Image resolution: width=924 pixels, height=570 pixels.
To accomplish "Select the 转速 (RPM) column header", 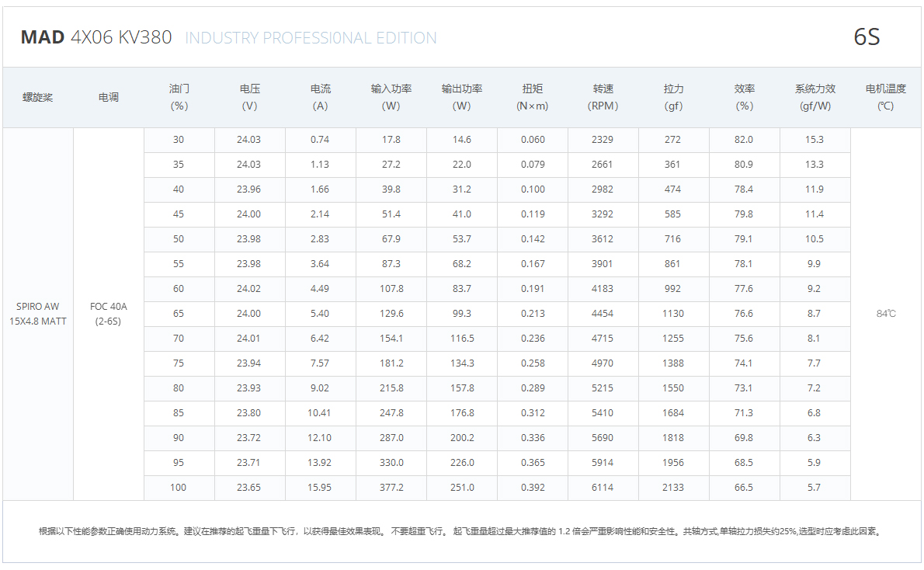I will [603, 97].
